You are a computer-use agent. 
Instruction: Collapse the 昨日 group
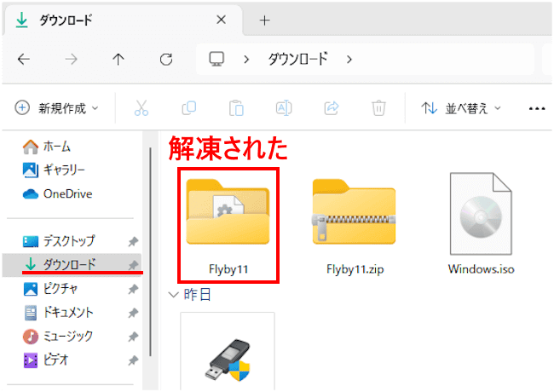(x=174, y=295)
